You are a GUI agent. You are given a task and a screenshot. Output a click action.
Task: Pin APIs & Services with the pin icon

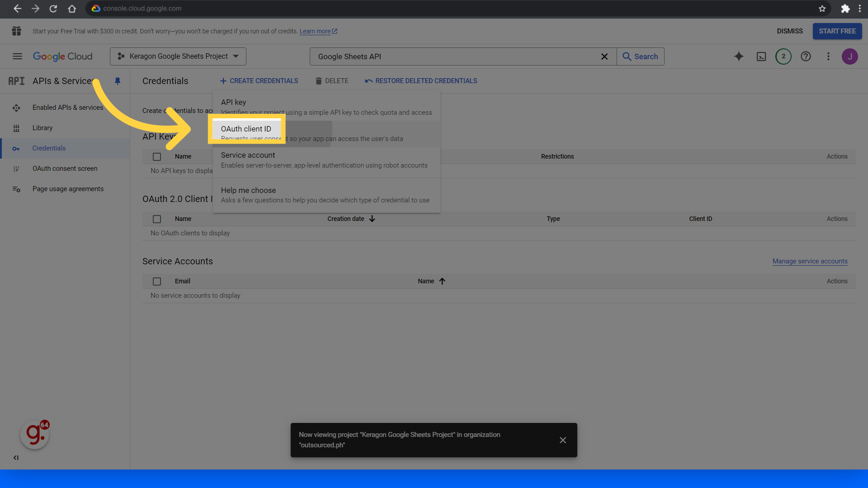tap(118, 81)
